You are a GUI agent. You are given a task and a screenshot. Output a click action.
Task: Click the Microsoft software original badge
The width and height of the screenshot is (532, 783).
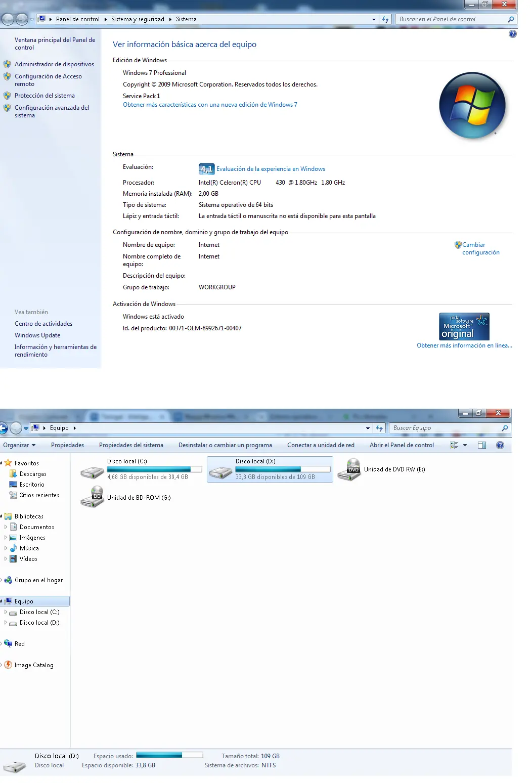point(464,326)
